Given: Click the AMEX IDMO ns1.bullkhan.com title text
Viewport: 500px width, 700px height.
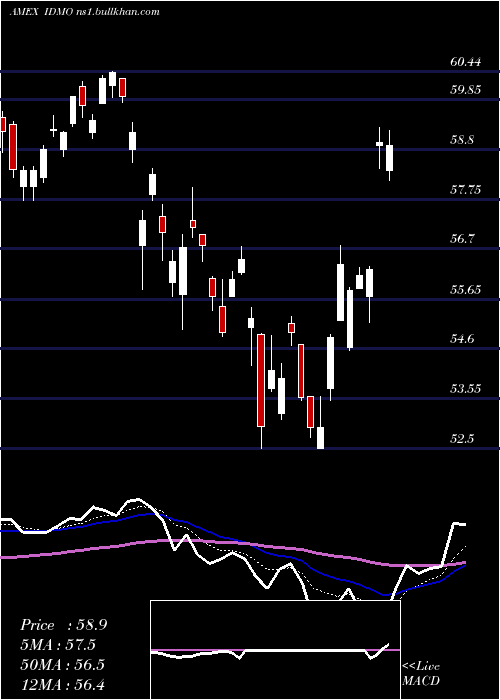Looking at the screenshot, I should 84,12.
